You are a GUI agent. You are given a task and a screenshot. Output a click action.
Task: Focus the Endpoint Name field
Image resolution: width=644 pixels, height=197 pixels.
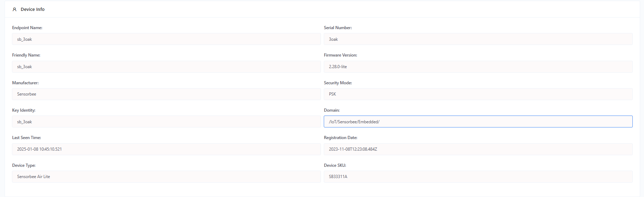pyautogui.click(x=166, y=39)
